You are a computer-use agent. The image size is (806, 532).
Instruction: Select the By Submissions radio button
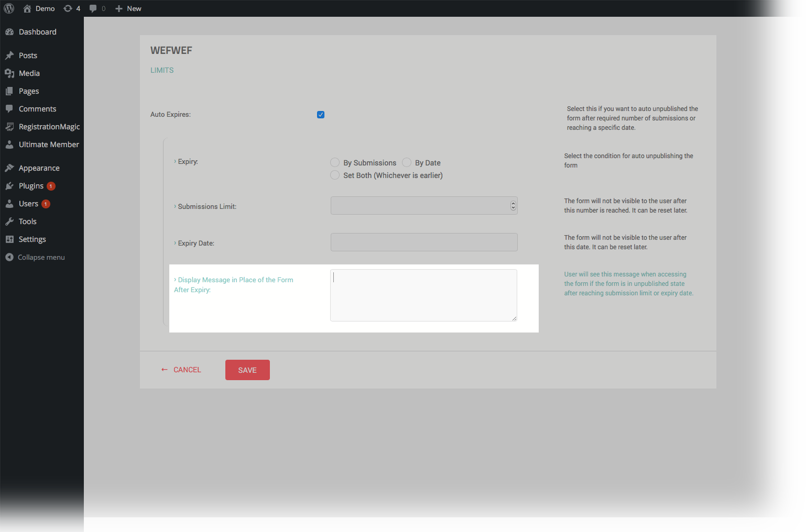(335, 162)
